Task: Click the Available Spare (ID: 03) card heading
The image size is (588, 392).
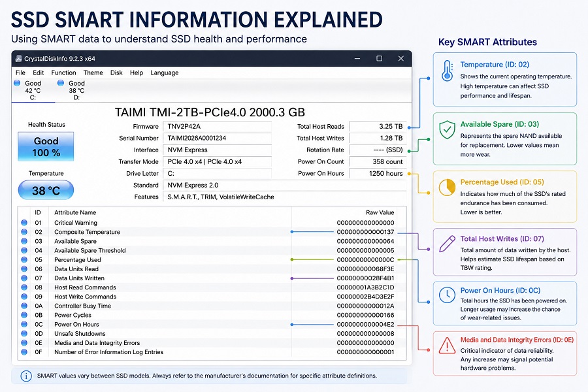Action: [500, 124]
